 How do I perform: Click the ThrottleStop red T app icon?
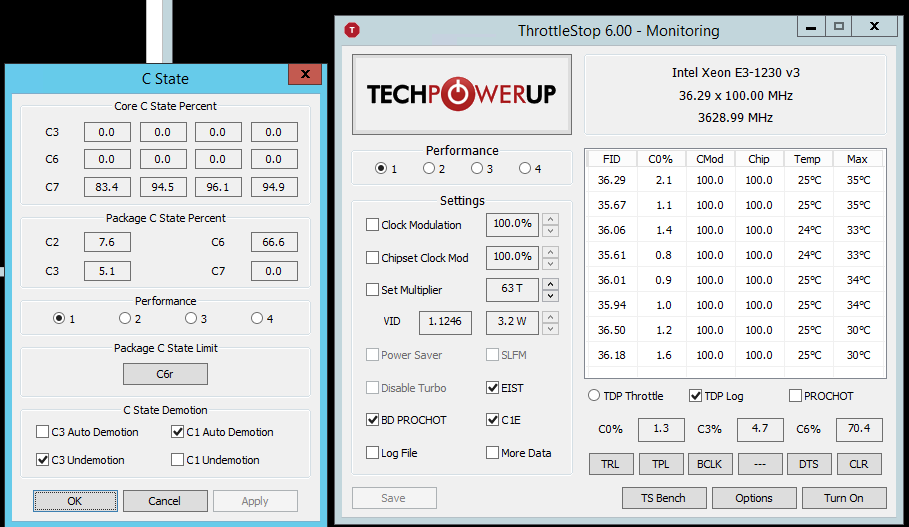[x=352, y=30]
